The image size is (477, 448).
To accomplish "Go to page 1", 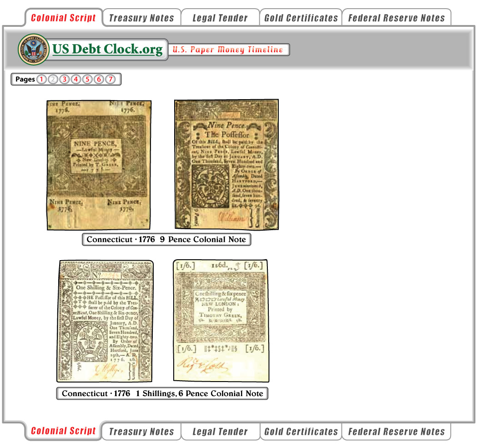I will [41, 80].
